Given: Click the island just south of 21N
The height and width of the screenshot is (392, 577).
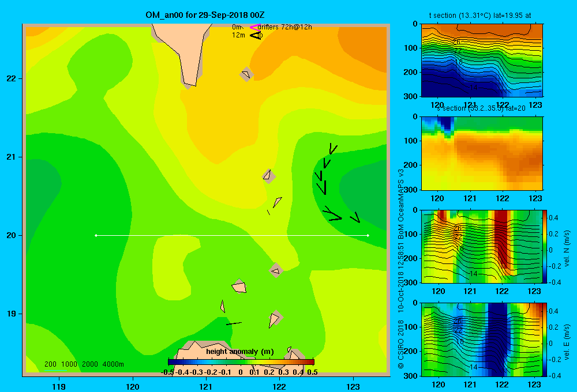Looking at the screenshot, I should click(x=268, y=176).
